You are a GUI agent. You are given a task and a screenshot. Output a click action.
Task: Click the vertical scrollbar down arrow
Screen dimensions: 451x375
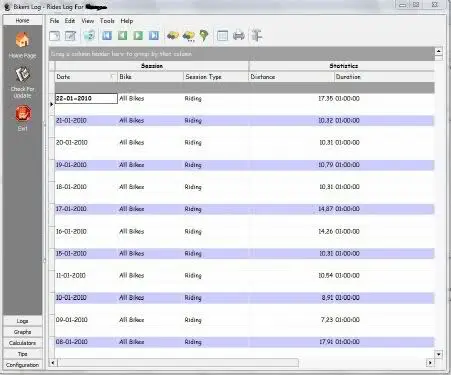[x=439, y=354]
